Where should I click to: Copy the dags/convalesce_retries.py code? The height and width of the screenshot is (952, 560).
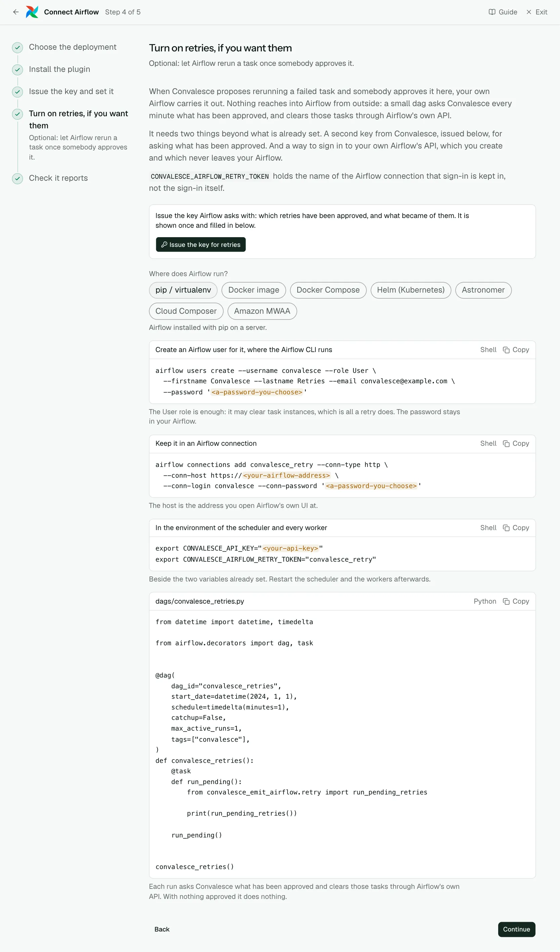pos(516,601)
